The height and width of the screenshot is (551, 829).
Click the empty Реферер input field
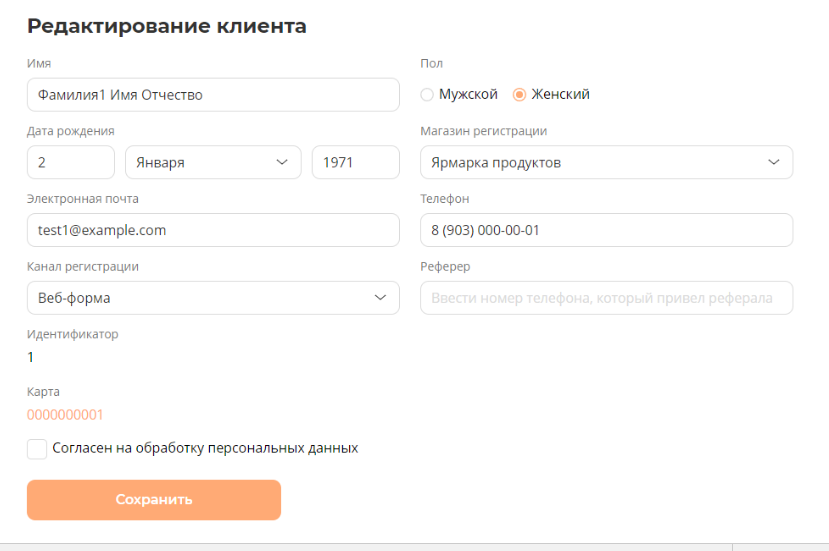pyautogui.click(x=606, y=298)
